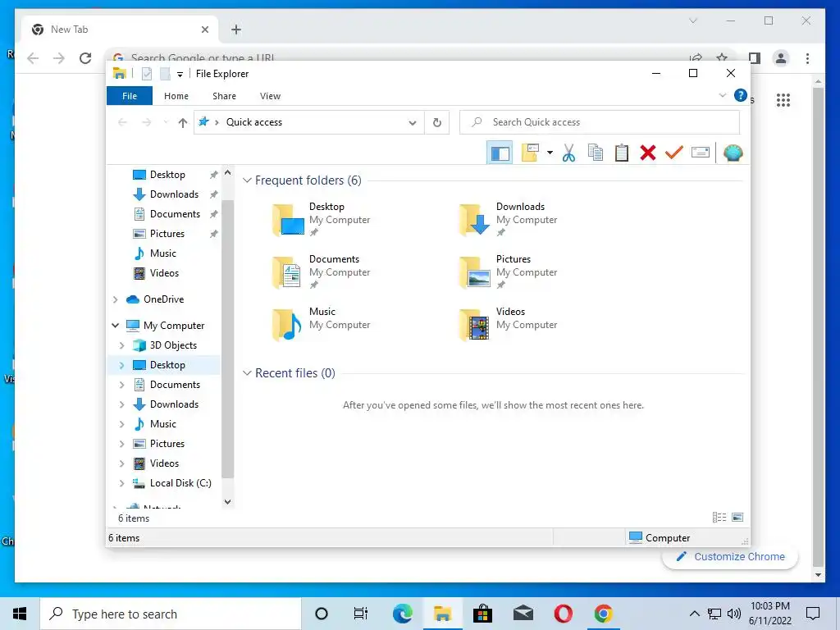Select the Documents folder in Frequent folders
The height and width of the screenshot is (630, 840).
coord(322,272)
